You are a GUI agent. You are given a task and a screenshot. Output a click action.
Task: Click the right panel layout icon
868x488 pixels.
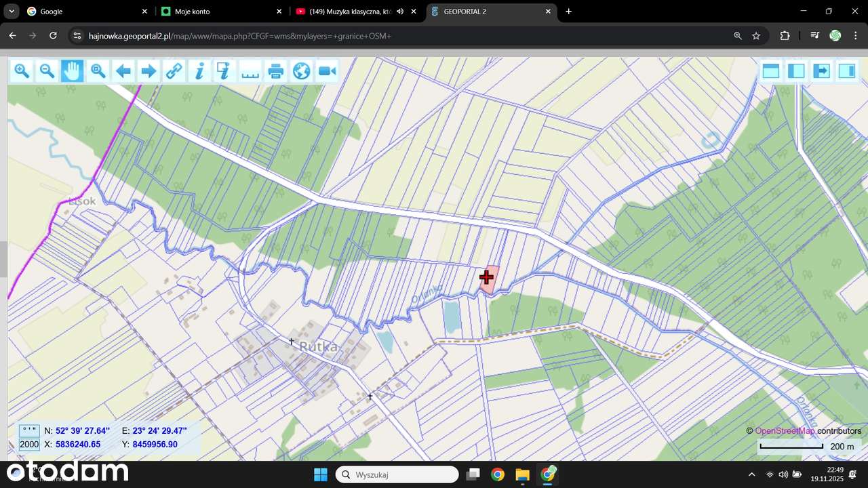(x=847, y=70)
